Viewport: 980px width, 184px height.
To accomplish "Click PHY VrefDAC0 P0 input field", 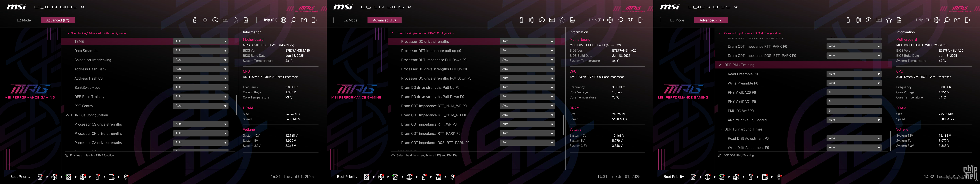I will pyautogui.click(x=854, y=92).
